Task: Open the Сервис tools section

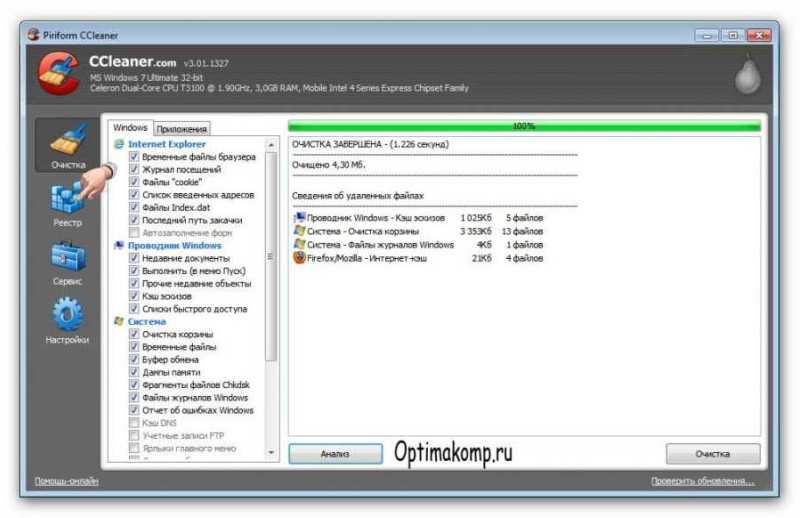Action: tap(67, 263)
